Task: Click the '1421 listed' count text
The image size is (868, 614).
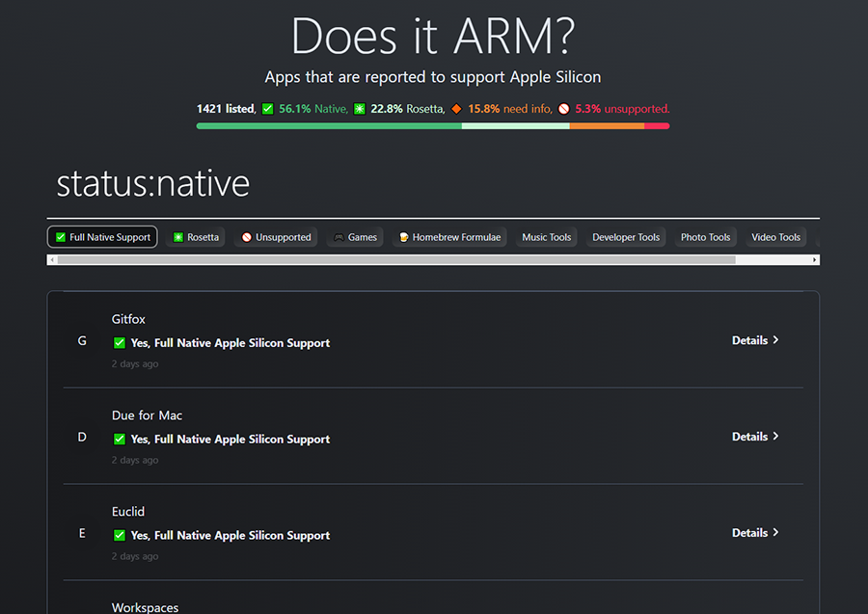Action: point(226,109)
